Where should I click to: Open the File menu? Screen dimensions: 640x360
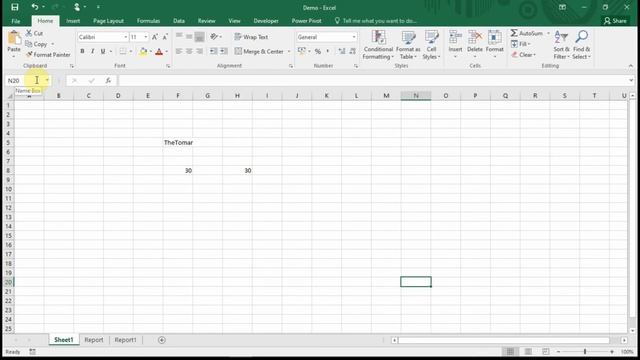pos(16,21)
